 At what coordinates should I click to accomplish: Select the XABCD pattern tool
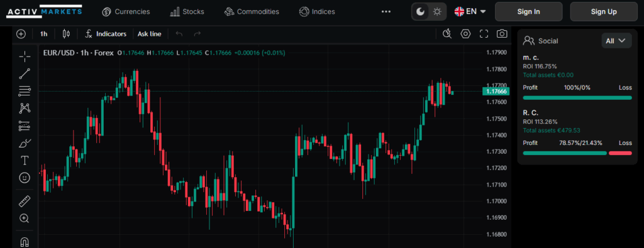(25, 108)
